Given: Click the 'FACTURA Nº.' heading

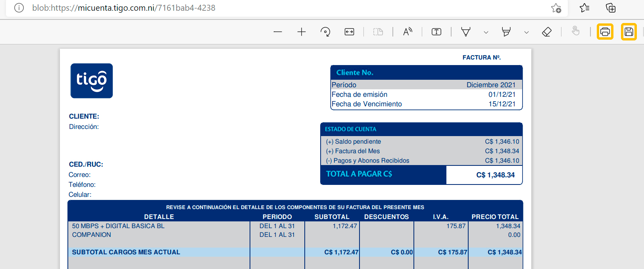Looking at the screenshot, I should click(x=482, y=58).
